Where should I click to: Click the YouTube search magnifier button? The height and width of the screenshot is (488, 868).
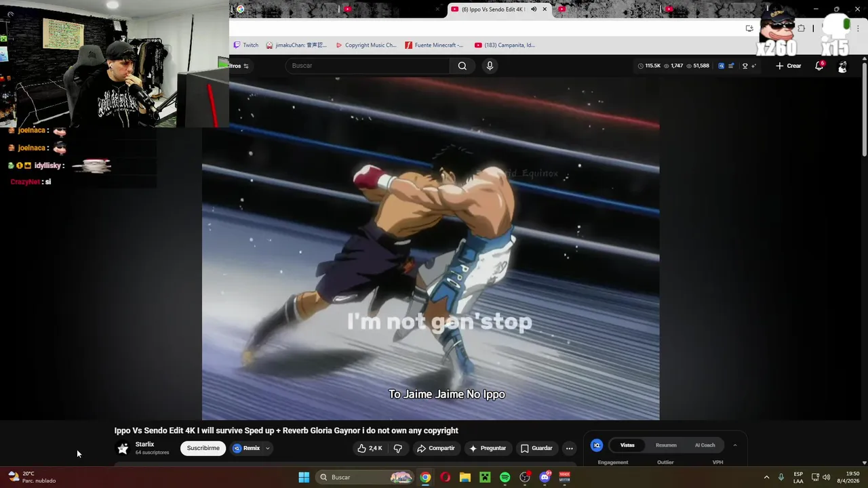point(462,66)
